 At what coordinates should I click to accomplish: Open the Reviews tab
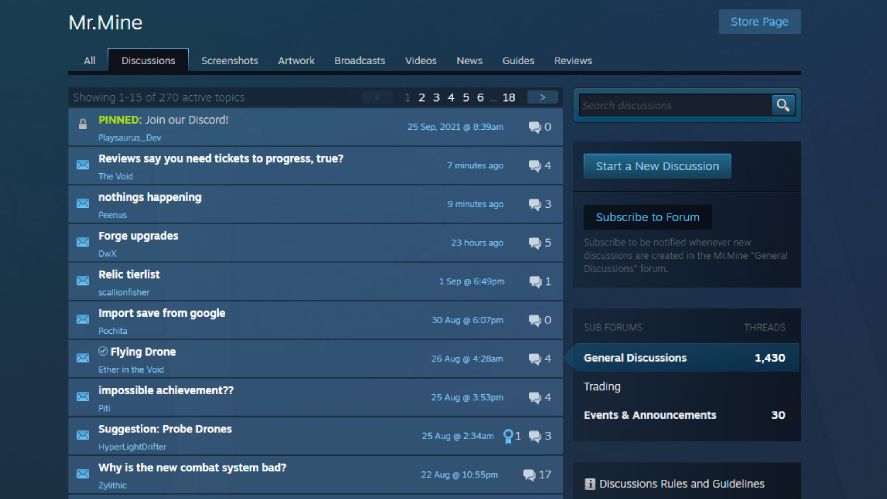pyautogui.click(x=573, y=61)
